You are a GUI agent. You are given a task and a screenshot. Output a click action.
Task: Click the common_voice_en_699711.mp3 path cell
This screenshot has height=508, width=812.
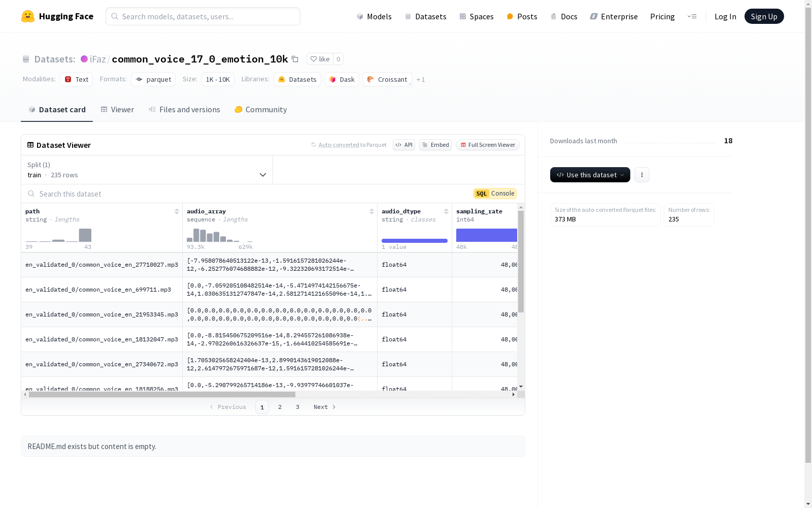101,290
